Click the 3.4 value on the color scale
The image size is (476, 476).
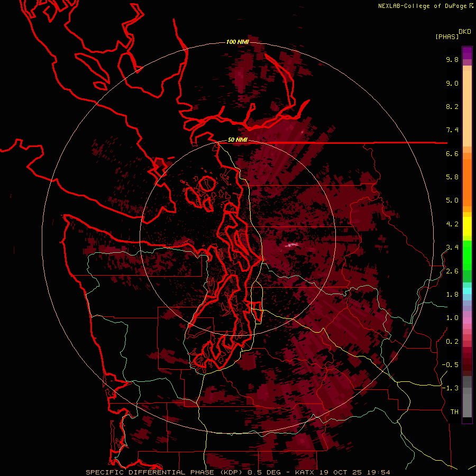[x=452, y=248]
